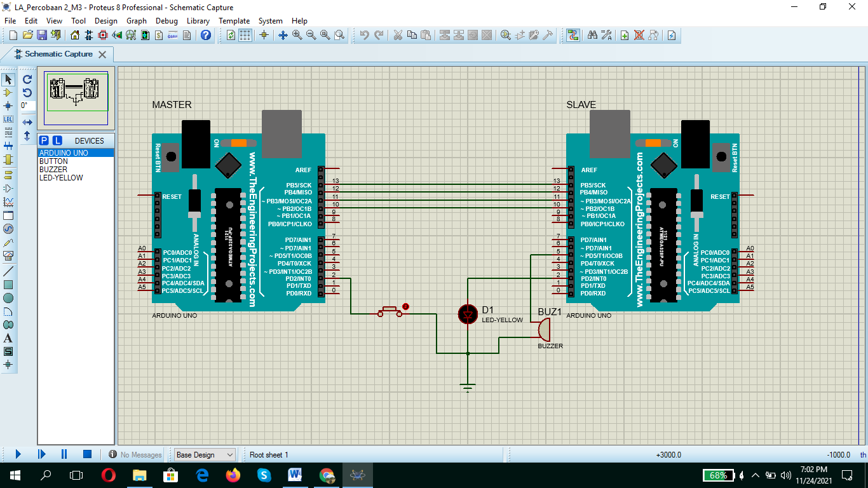Image resolution: width=868 pixels, height=488 pixels.
Task: Click the Zoom Out magnifier icon
Action: [311, 35]
